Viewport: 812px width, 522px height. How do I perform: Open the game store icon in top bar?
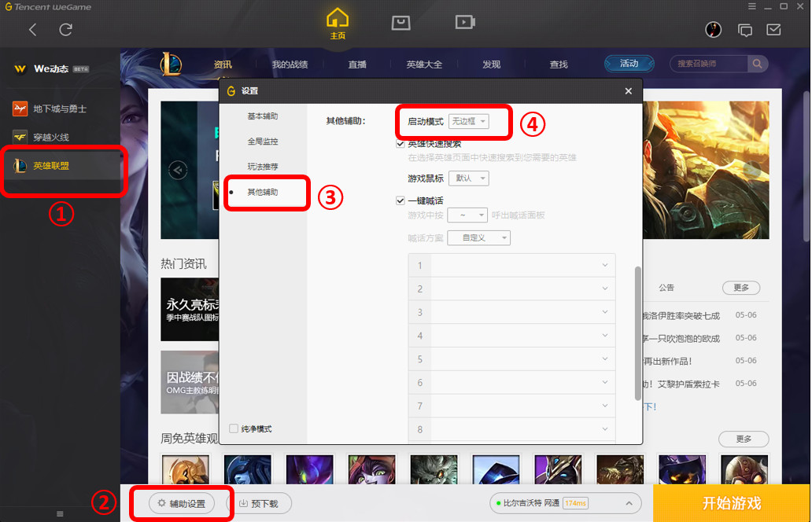[x=401, y=22]
